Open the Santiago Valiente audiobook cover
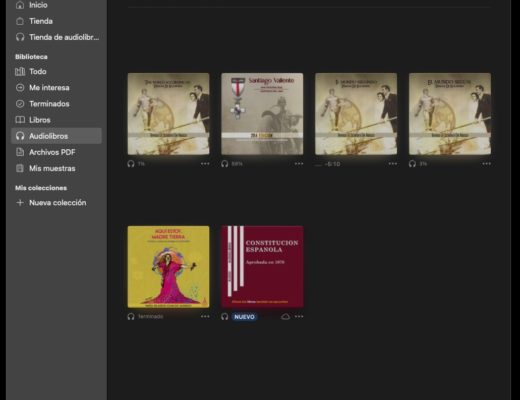Screen dimensions: 520x400 262,114
